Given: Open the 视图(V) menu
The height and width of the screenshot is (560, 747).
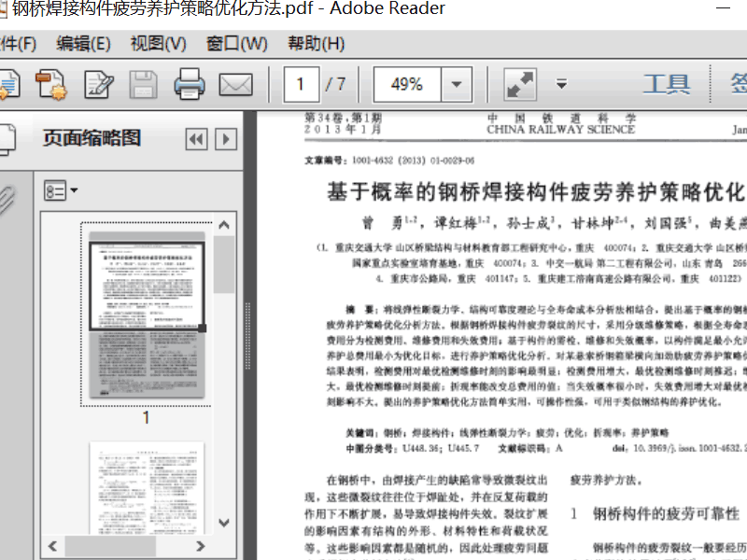Looking at the screenshot, I should coord(158,44).
